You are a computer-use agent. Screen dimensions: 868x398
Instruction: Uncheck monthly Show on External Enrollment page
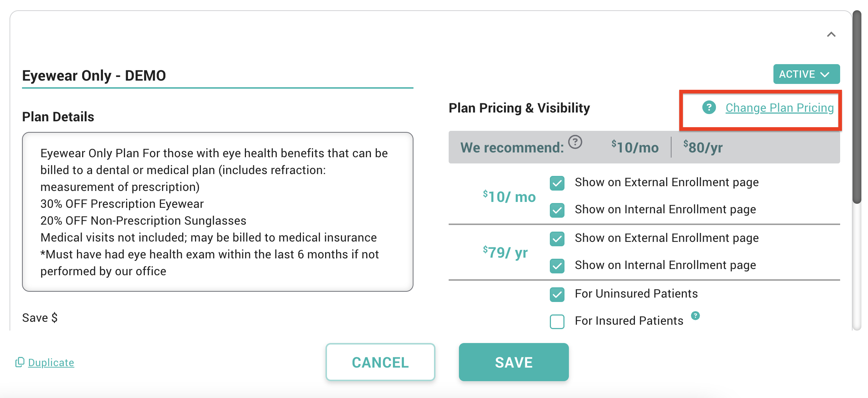(x=557, y=183)
